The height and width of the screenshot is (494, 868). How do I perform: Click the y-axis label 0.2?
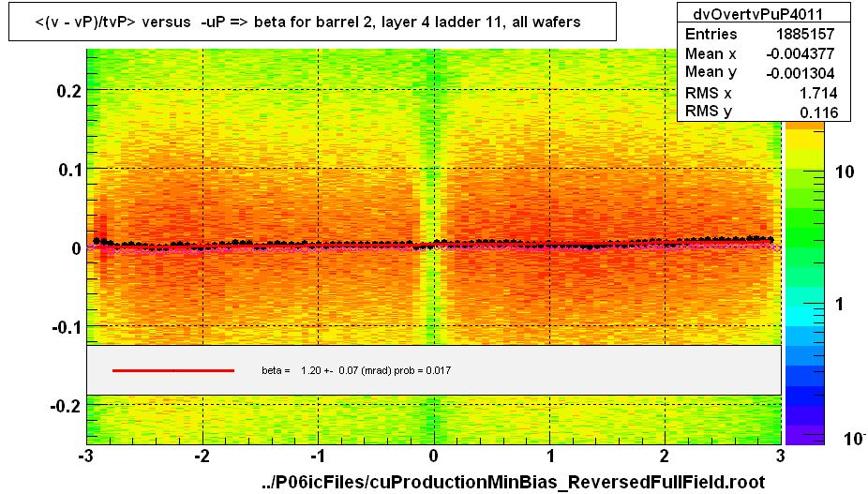pyautogui.click(x=69, y=91)
